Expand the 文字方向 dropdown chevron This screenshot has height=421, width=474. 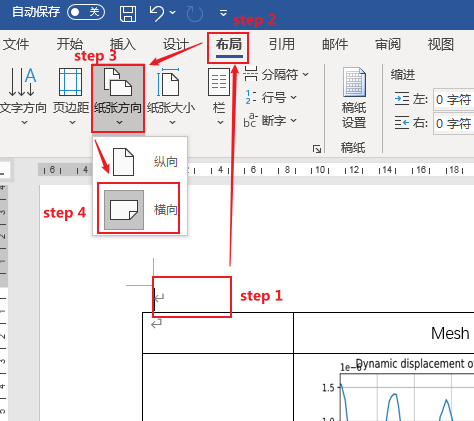tap(24, 123)
